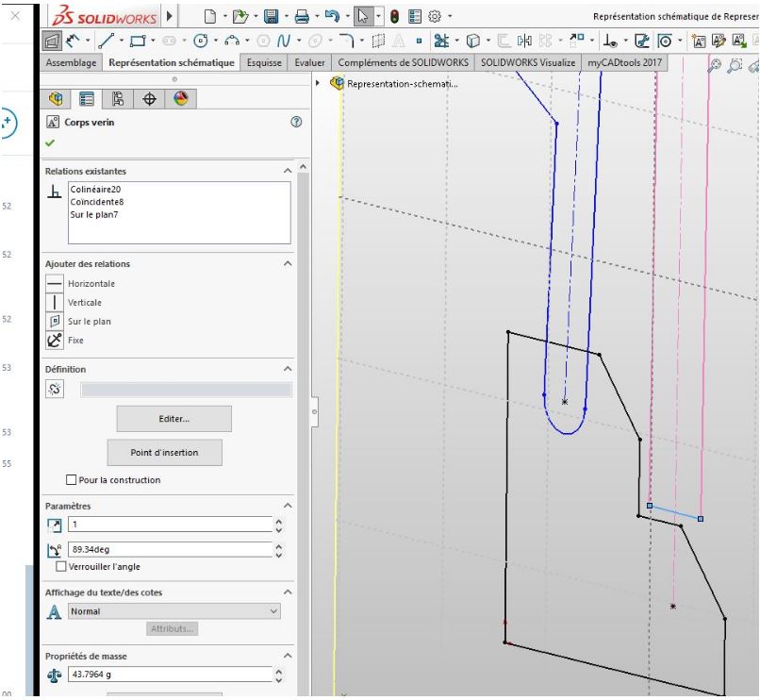Open the DisplayManager color wheel tab
The width and height of the screenshot is (760, 700).
(180, 99)
